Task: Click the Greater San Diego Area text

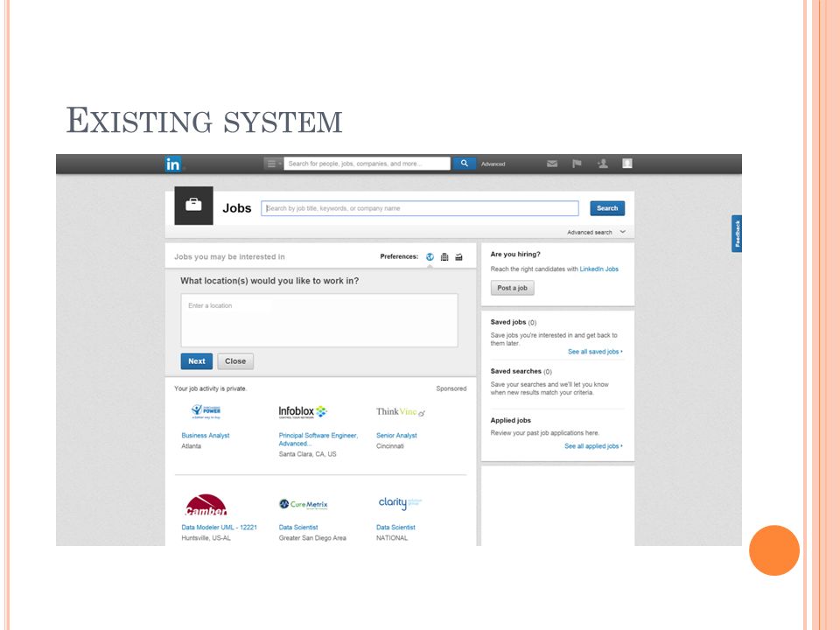Action: pyautogui.click(x=312, y=538)
